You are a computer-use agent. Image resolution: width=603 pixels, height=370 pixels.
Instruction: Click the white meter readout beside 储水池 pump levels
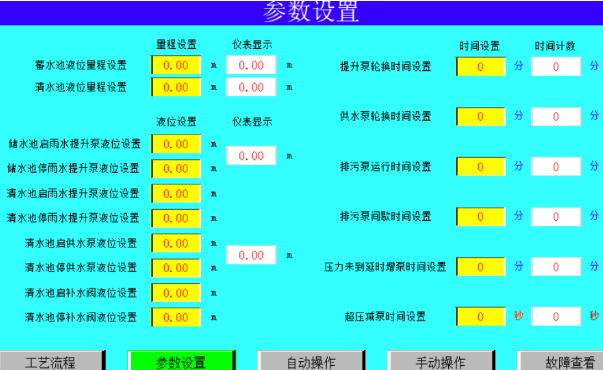(x=251, y=156)
